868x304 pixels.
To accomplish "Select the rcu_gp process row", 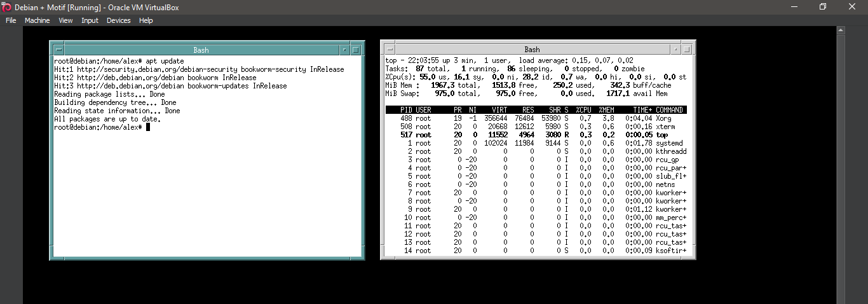I will (x=536, y=160).
